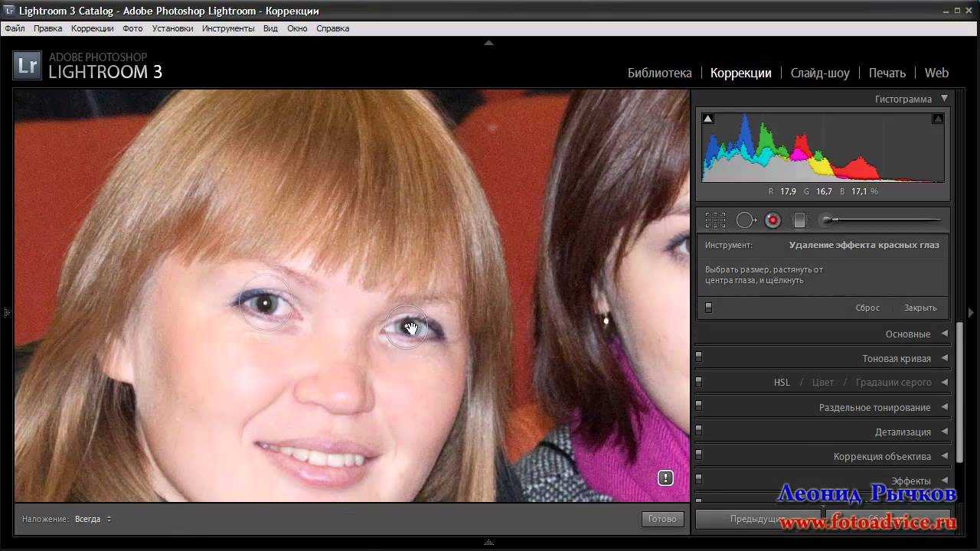Toggle HSL panel on/off switch
This screenshot has width=980, height=551.
(698, 381)
